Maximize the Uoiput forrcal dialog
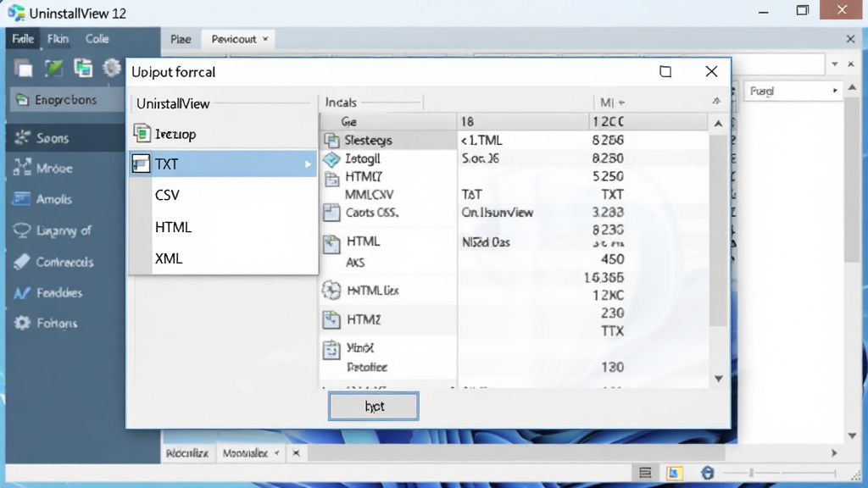868x488 pixels. coord(665,71)
